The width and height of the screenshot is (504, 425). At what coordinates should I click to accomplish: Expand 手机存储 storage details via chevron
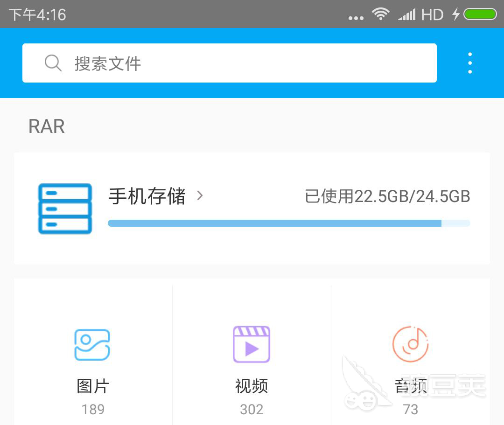pos(200,196)
